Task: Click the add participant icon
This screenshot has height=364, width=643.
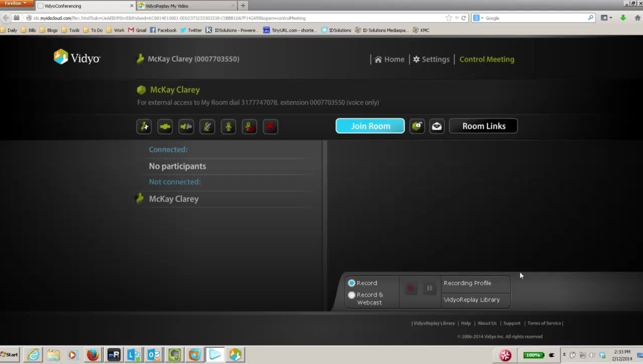Action: [144, 127]
